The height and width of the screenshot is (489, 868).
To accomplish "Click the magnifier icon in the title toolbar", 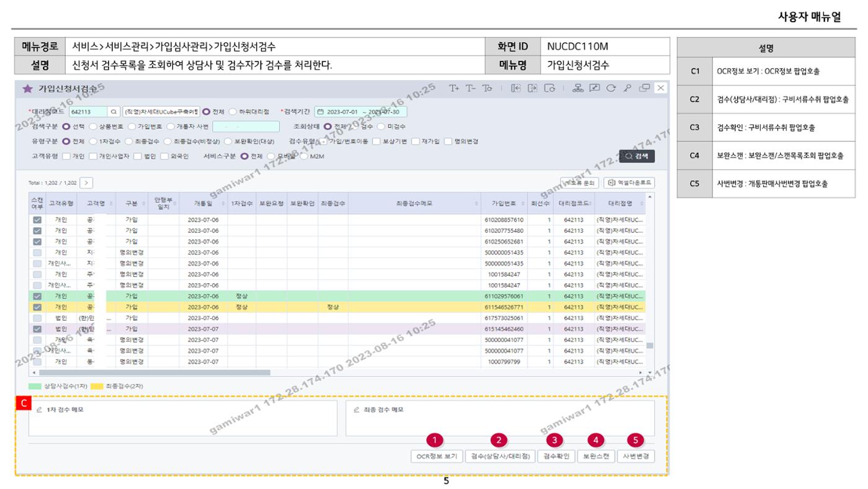I will point(628,88).
